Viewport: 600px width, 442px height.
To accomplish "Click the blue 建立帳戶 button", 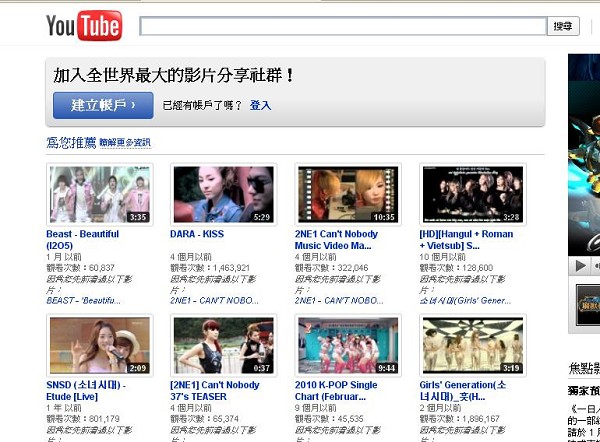I will [x=103, y=105].
